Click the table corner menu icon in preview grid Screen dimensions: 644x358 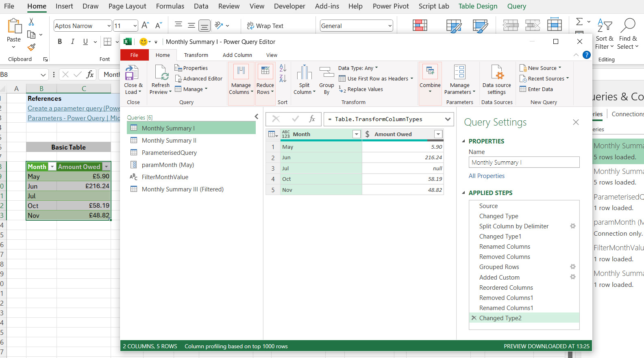273,134
